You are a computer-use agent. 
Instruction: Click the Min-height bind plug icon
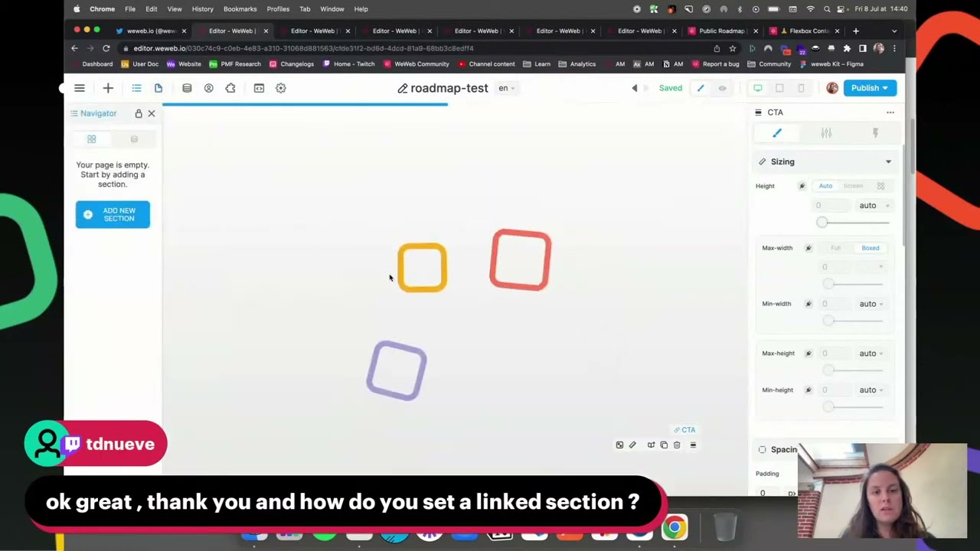(808, 390)
